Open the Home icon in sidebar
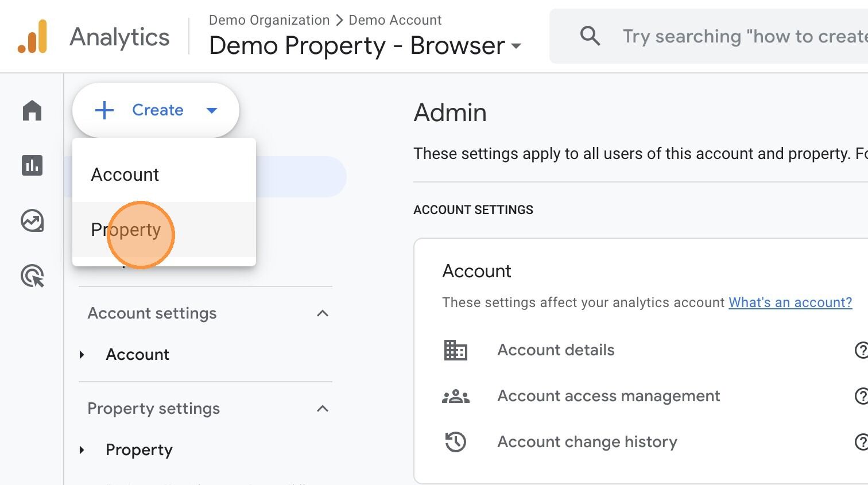The image size is (868, 485). tap(32, 110)
